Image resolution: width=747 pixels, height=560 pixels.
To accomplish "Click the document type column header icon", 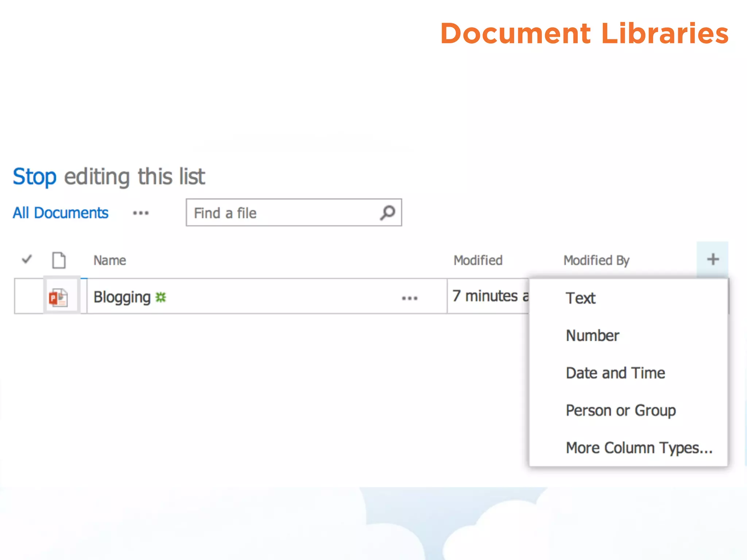I will pos(59,260).
